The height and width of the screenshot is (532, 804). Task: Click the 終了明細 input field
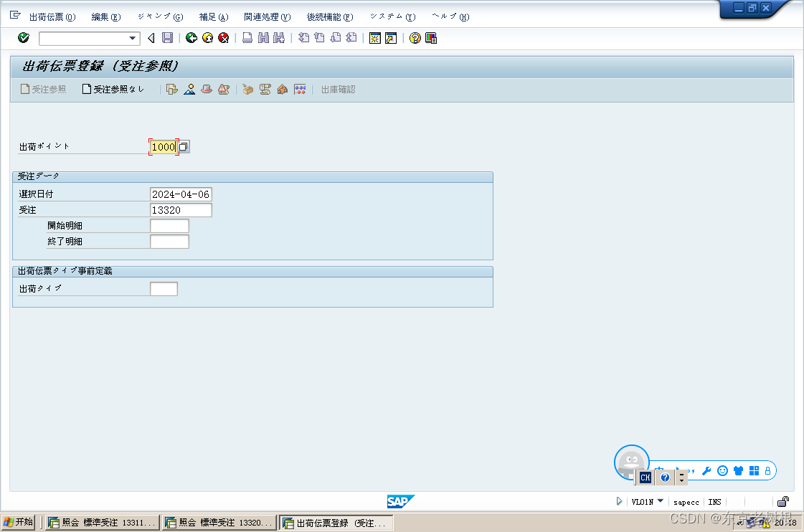click(x=169, y=242)
